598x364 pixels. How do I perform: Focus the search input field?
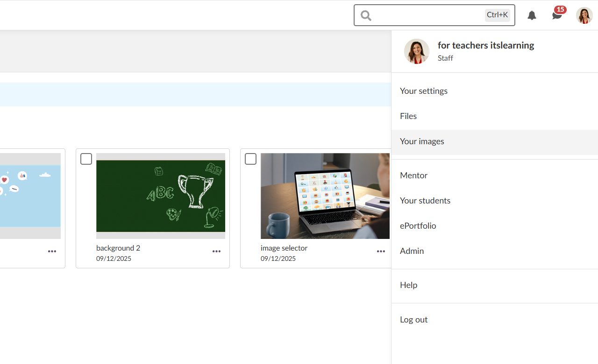tap(427, 15)
